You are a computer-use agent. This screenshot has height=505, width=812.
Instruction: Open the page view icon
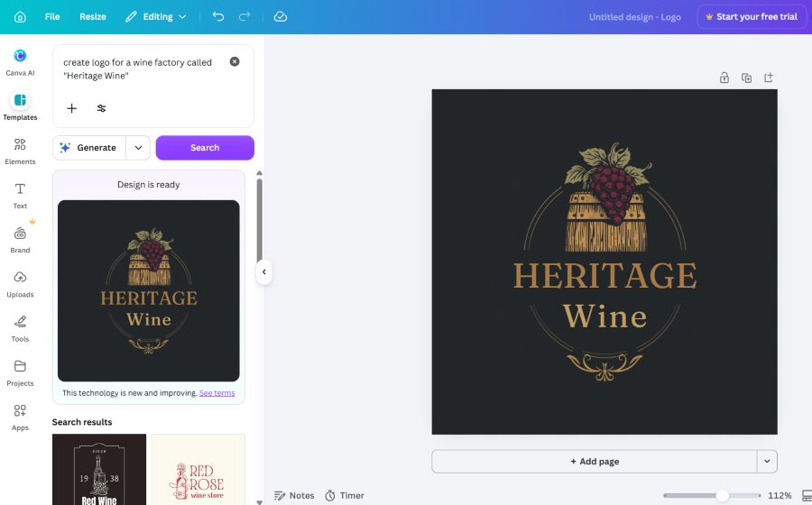(x=807, y=496)
